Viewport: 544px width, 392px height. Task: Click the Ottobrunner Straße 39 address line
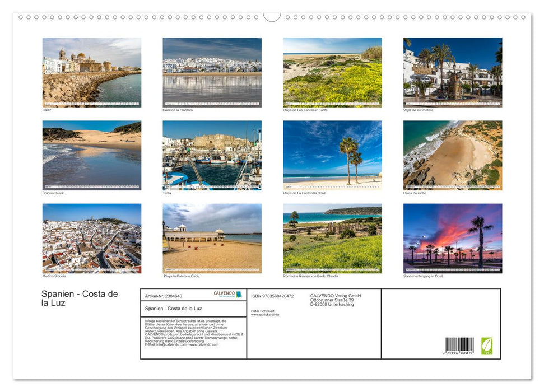point(332,300)
